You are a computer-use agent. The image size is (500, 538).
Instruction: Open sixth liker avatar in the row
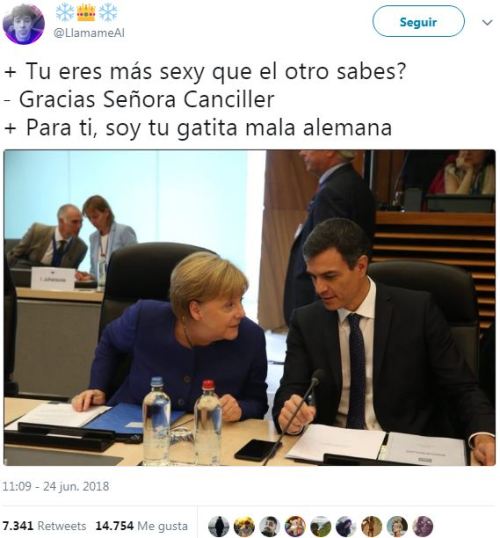[x=346, y=526]
